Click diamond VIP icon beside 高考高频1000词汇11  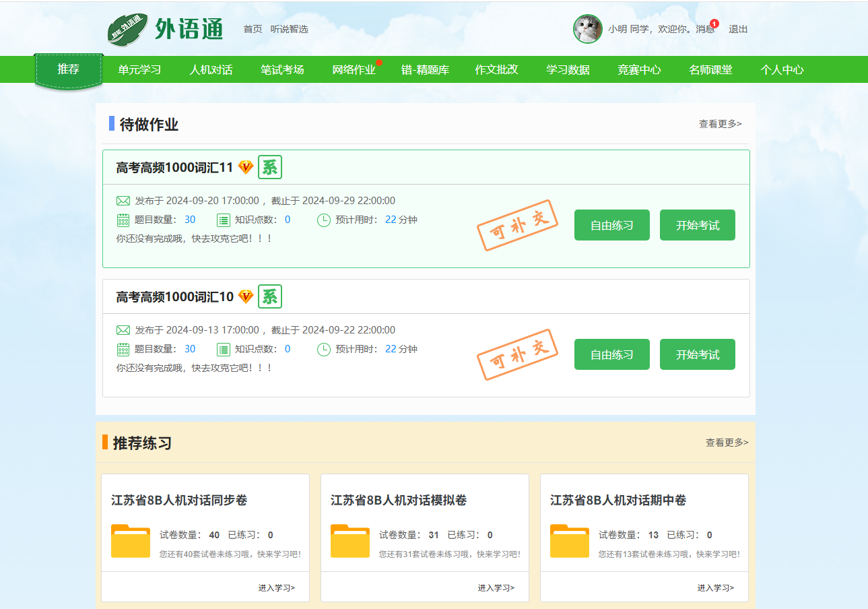246,167
